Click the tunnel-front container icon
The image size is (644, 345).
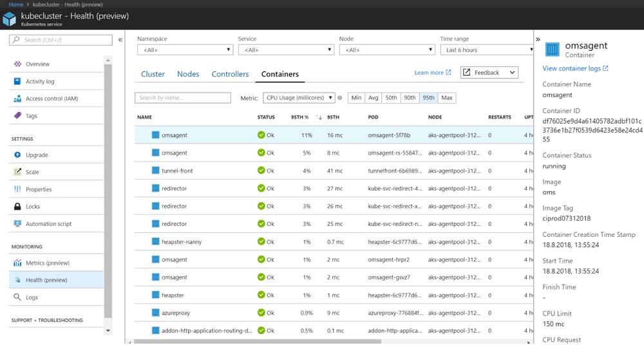[155, 171]
